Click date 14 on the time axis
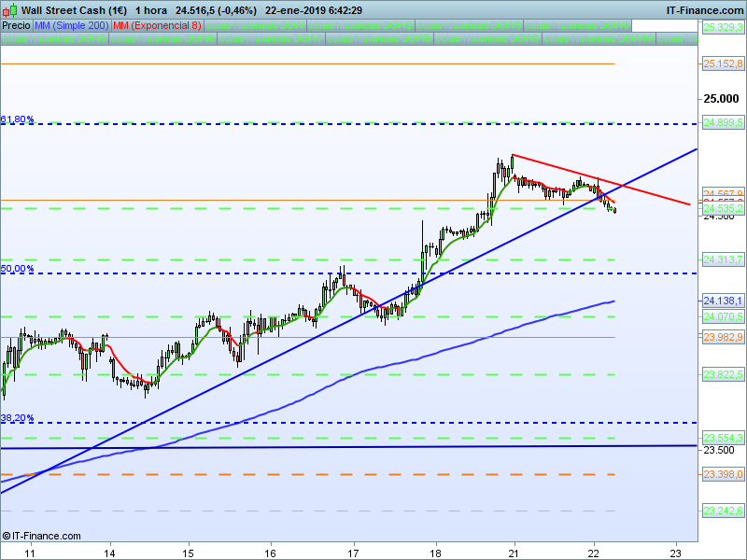Screen dimensions: 747x560 (x=109, y=553)
